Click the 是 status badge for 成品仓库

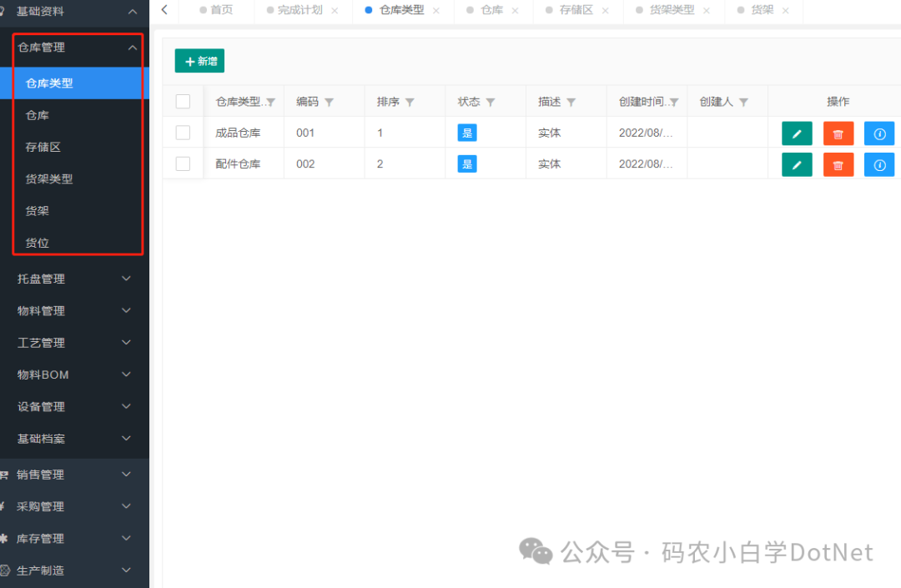point(467,133)
